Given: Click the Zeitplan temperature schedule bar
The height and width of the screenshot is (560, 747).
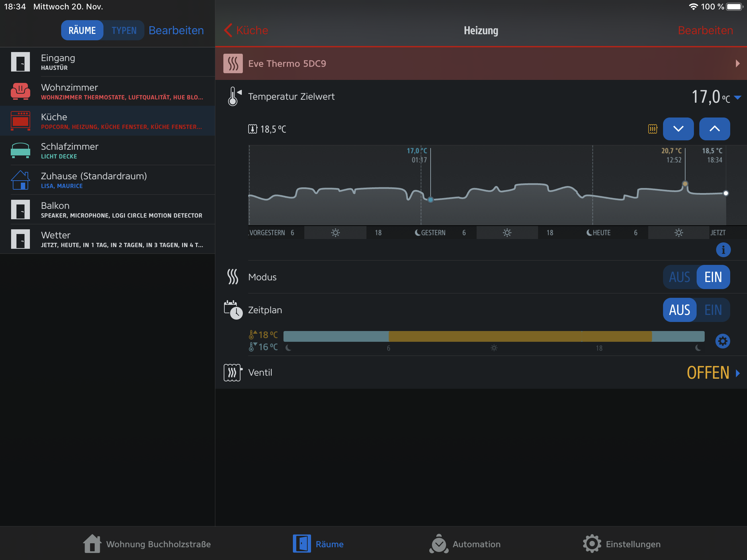Looking at the screenshot, I should (494, 336).
